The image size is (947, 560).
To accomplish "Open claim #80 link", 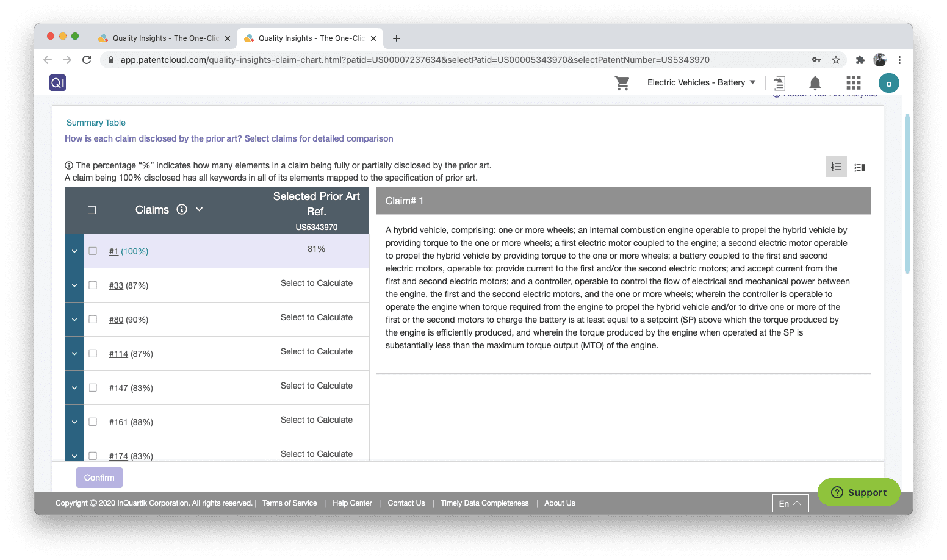I will pyautogui.click(x=116, y=320).
